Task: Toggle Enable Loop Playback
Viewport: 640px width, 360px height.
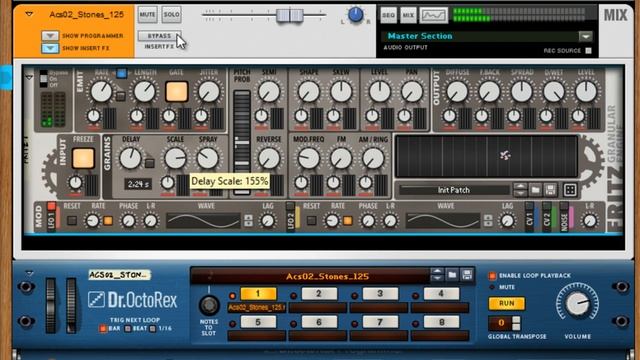Action: point(492,276)
